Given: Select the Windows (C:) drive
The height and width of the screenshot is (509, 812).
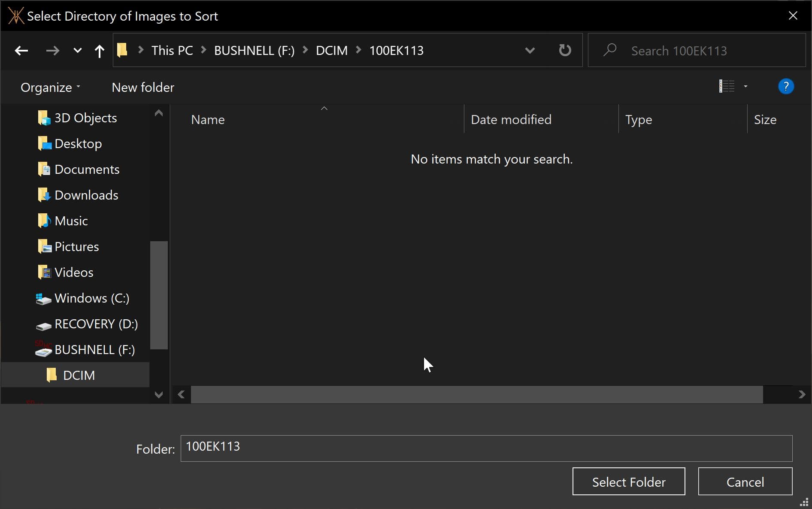Looking at the screenshot, I should (92, 298).
